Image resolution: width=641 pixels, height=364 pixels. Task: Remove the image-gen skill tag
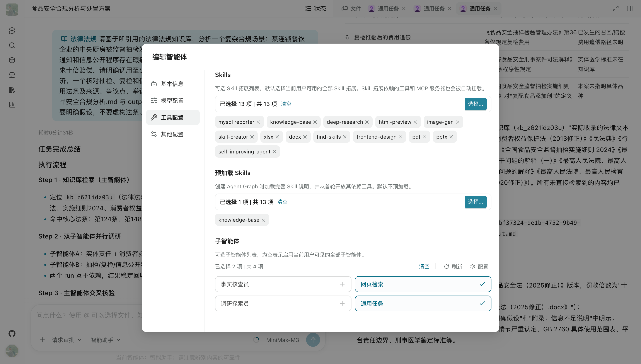pos(457,122)
